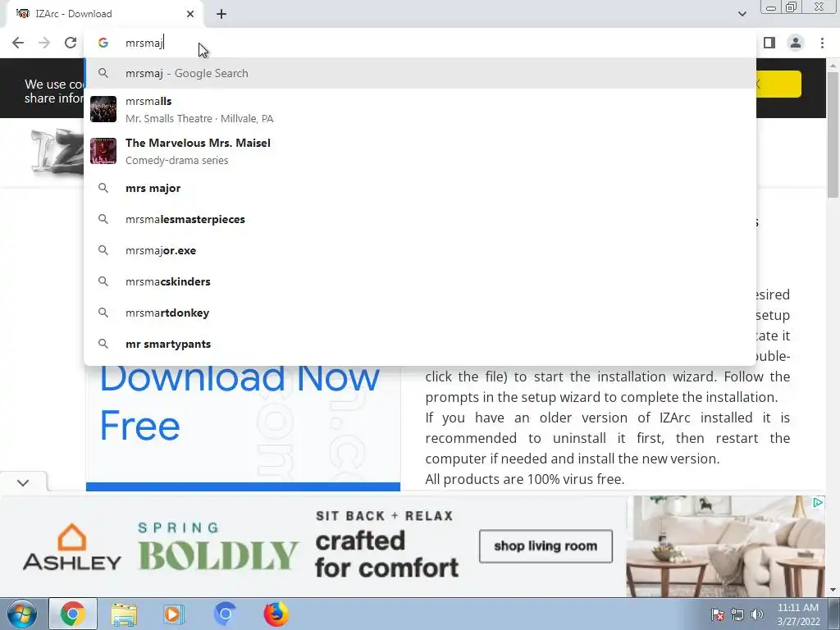The width and height of the screenshot is (840, 630).
Task: Select the 'mr smartypants' suggestion
Action: click(x=420, y=344)
